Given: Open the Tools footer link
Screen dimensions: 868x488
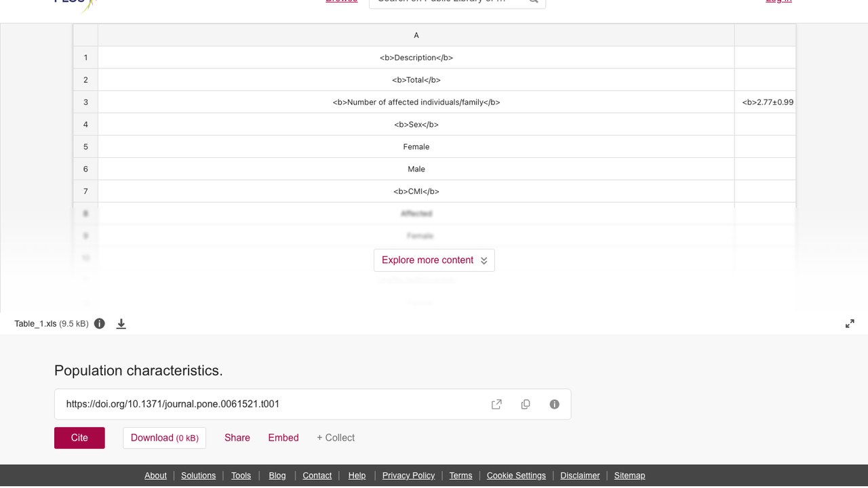Looking at the screenshot, I should point(241,476).
